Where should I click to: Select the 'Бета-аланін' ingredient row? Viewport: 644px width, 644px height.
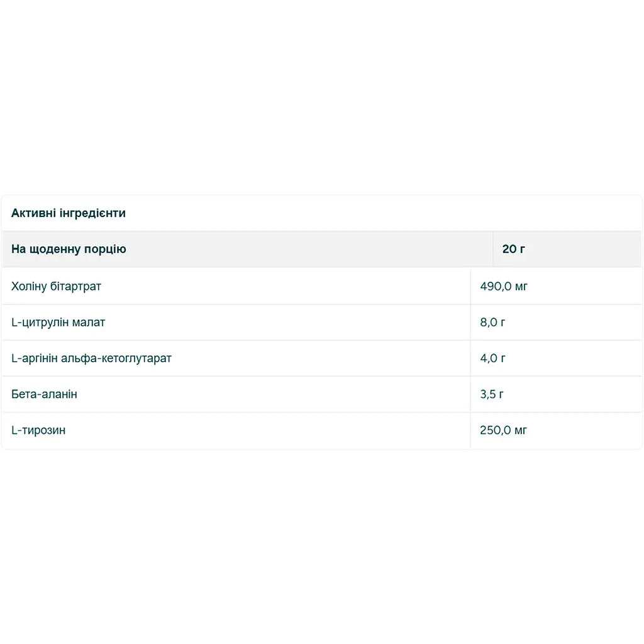[x=322, y=394]
